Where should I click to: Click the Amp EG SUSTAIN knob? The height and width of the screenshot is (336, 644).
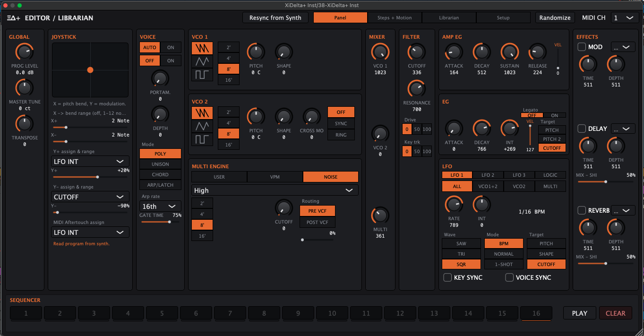[x=510, y=52]
